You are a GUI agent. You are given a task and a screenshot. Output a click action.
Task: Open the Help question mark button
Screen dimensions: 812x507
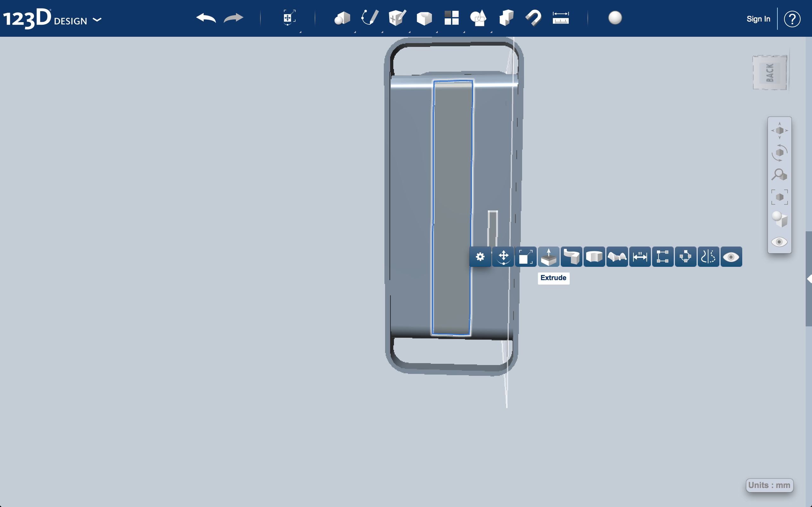(x=793, y=19)
